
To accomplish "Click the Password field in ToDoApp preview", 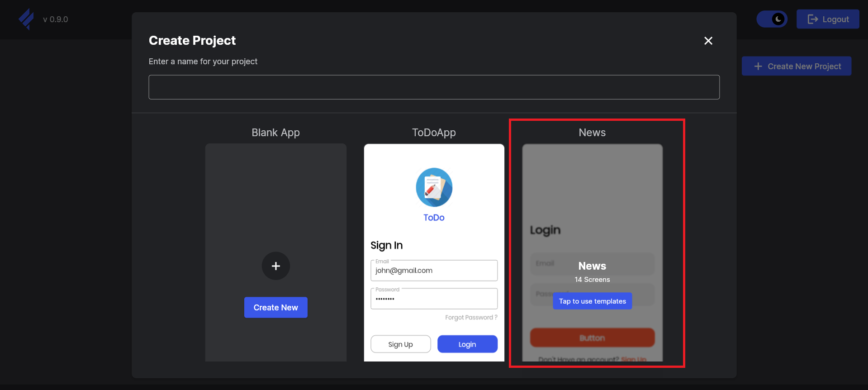I will (434, 299).
